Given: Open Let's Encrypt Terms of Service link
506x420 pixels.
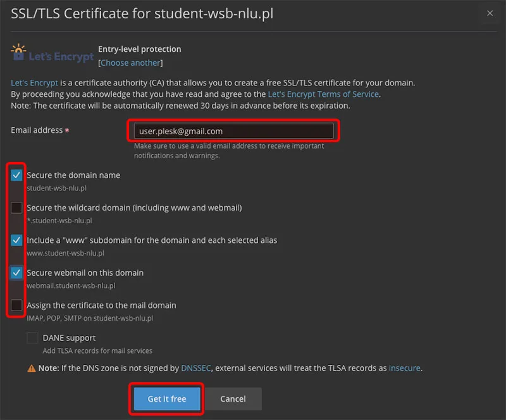Looking at the screenshot, I should click(323, 94).
